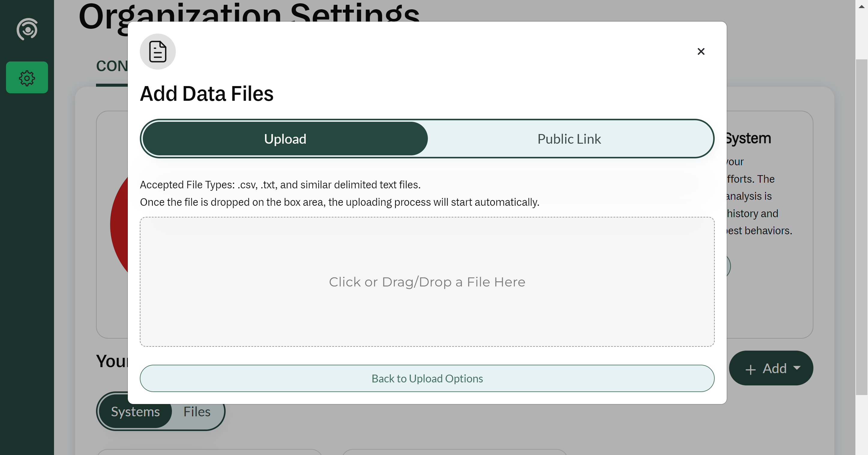Go back to Upload Options

coord(427,378)
